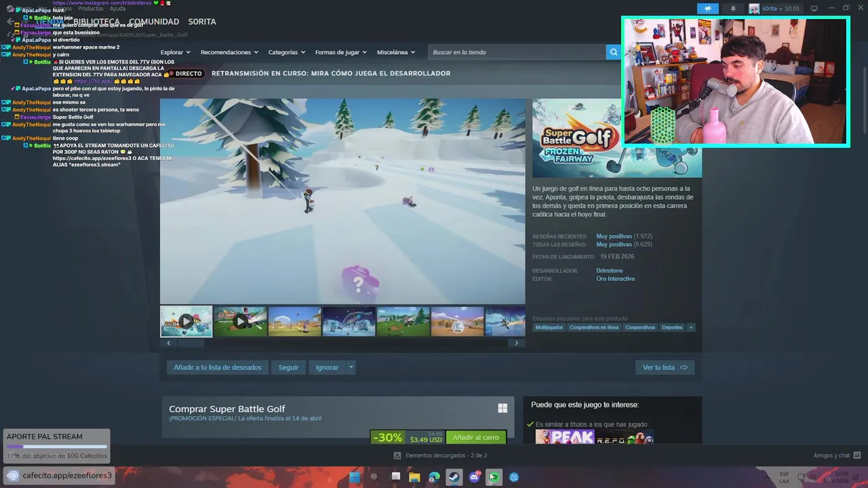This screenshot has width=868, height=488.
Task: Open the Miscelánea dropdown
Action: [396, 52]
